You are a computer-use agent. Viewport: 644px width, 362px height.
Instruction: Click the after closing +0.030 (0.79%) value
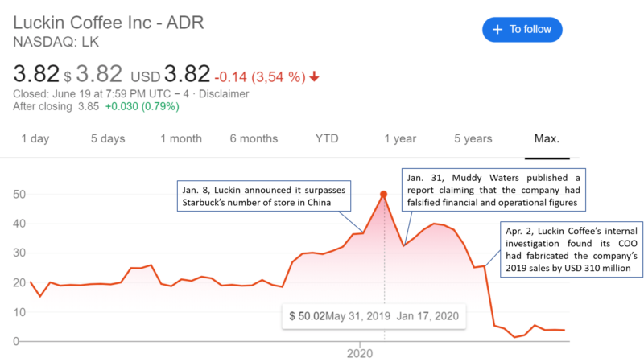pos(142,107)
